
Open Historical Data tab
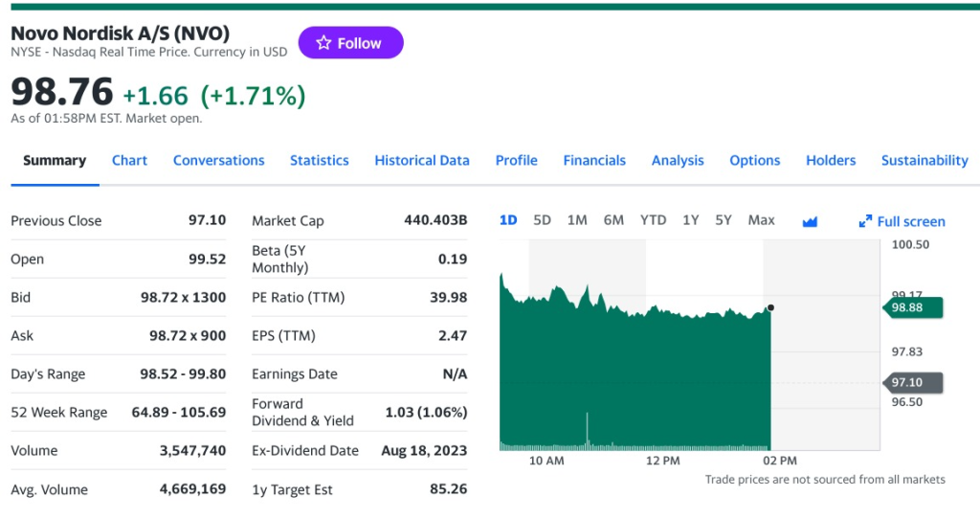point(422,160)
